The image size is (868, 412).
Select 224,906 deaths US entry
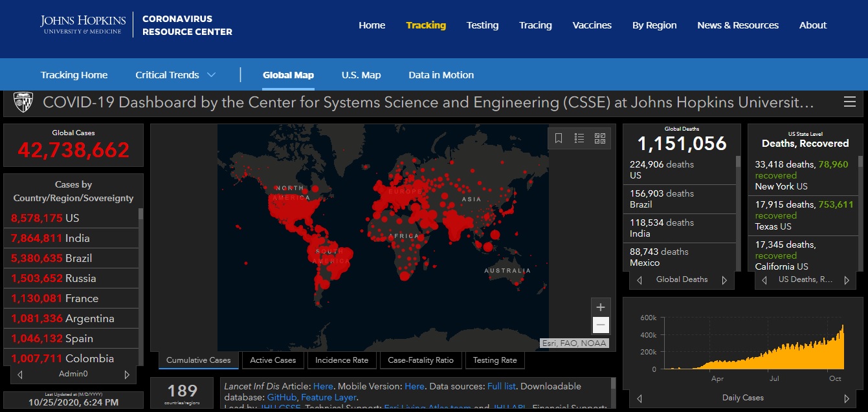pos(680,170)
